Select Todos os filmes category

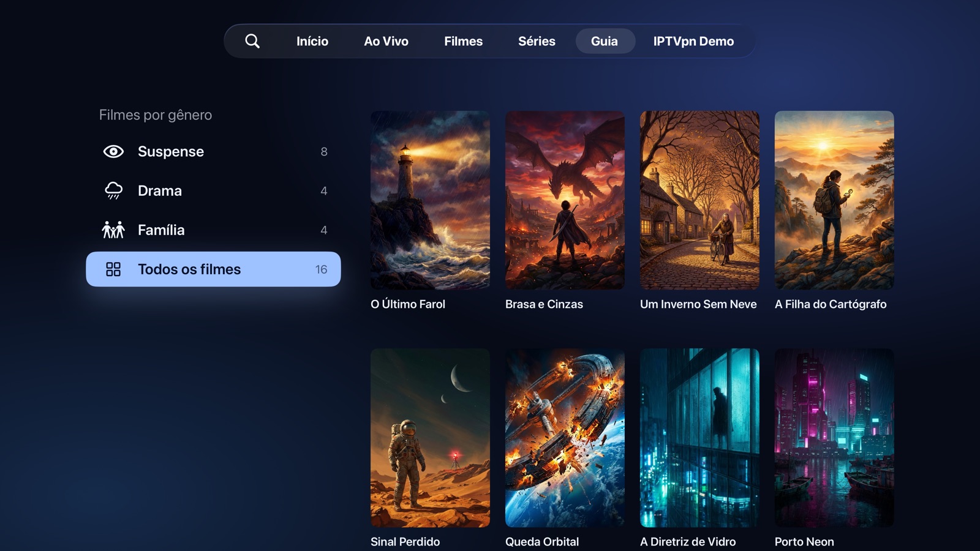[x=213, y=269]
